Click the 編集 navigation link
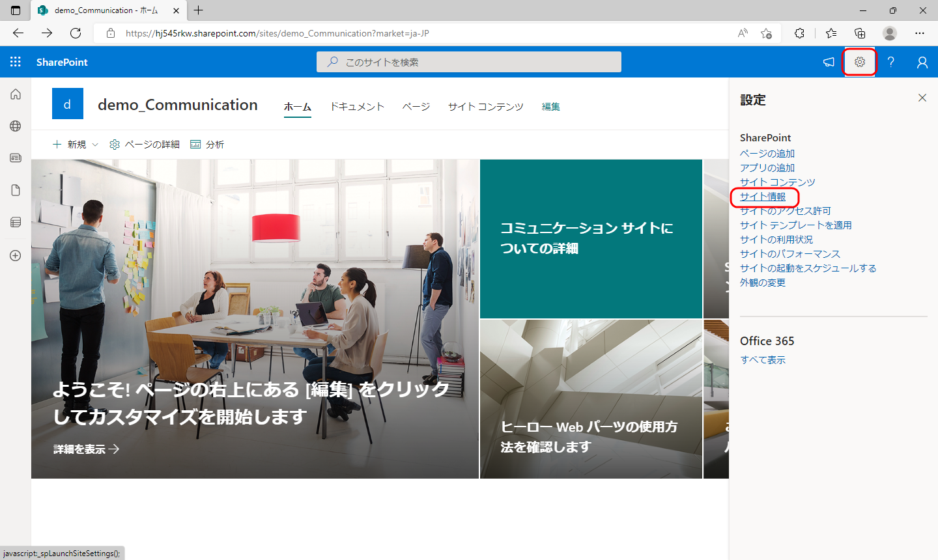The height and width of the screenshot is (560, 938). pos(551,107)
